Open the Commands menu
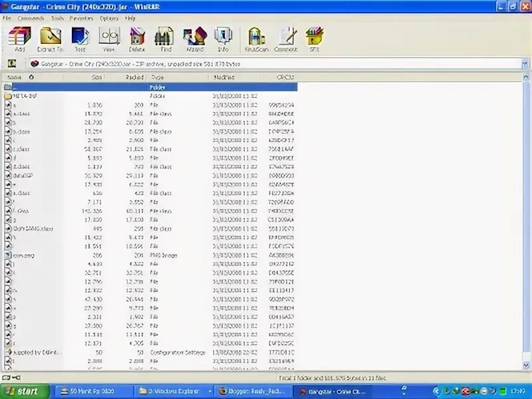The width and height of the screenshot is (532, 399). [x=31, y=18]
